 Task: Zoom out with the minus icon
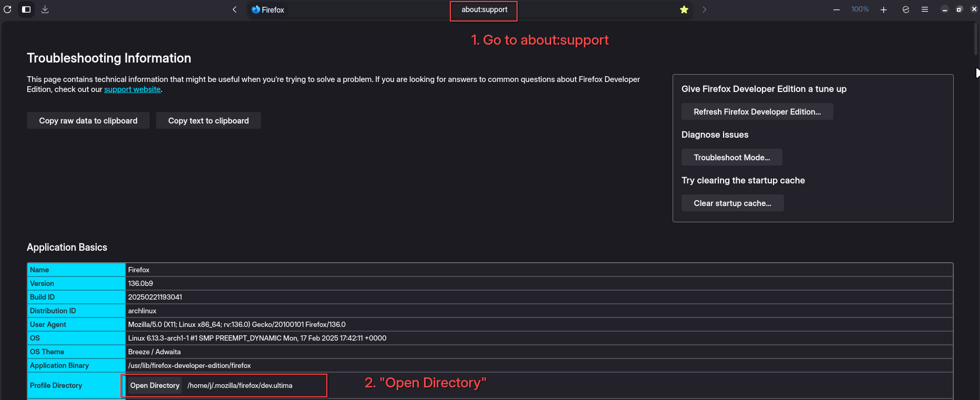click(837, 9)
